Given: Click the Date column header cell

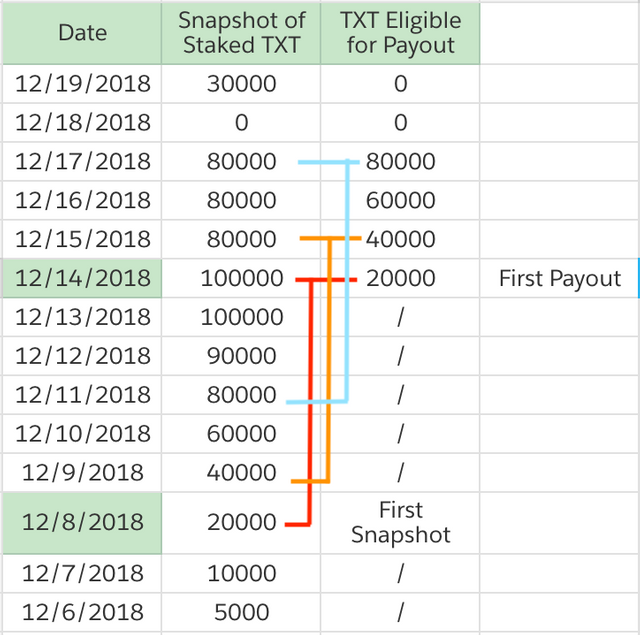Looking at the screenshot, I should pos(82,33).
